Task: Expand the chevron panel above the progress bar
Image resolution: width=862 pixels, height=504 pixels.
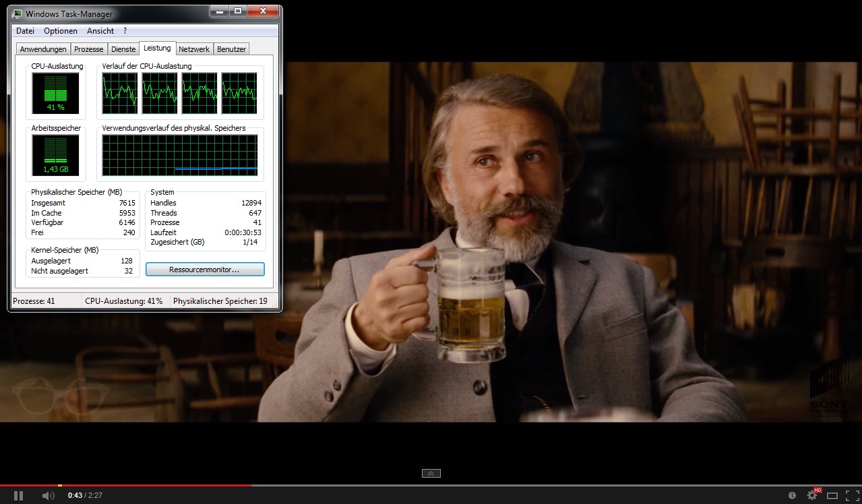Action: click(x=431, y=473)
